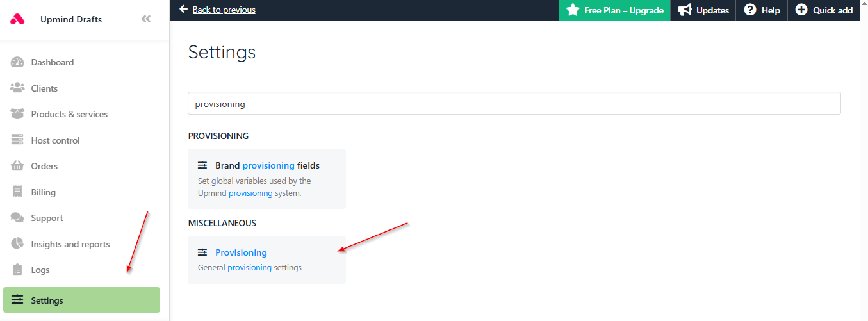Click the Dashboard gauge icon
The height and width of the screenshot is (321, 868).
[x=17, y=62]
